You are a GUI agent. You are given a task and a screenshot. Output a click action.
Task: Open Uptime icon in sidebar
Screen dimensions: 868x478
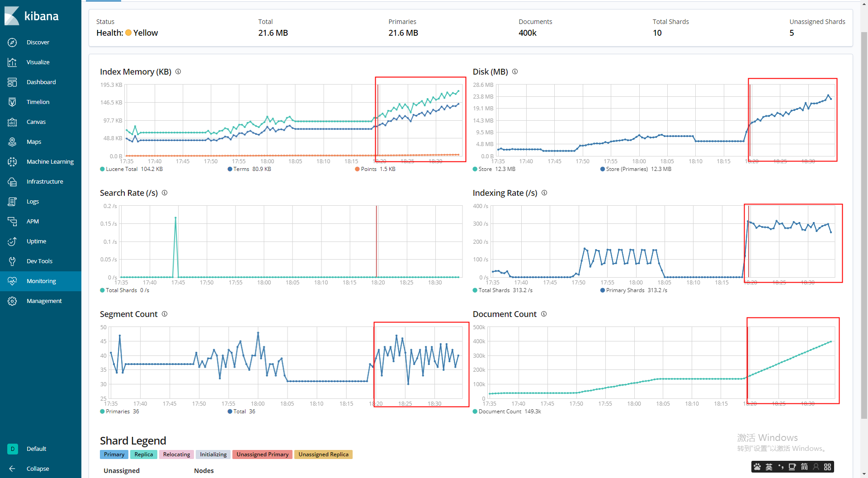[12, 241]
